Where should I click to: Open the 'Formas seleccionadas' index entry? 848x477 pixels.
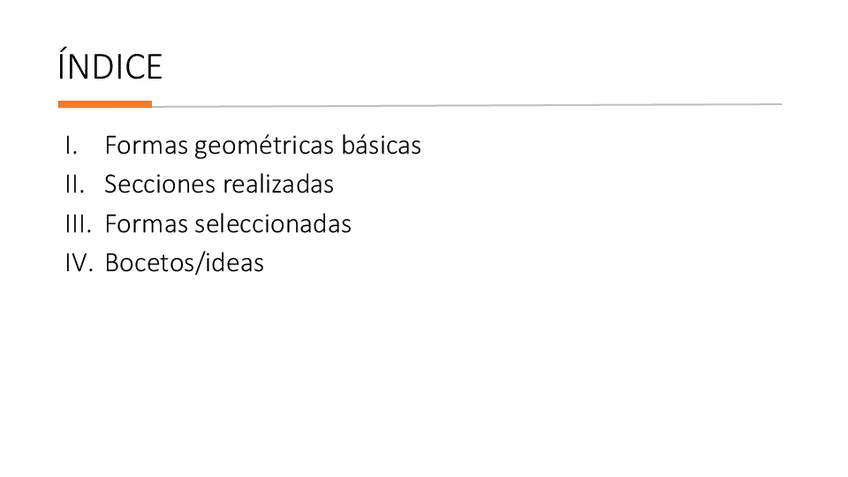pos(227,224)
